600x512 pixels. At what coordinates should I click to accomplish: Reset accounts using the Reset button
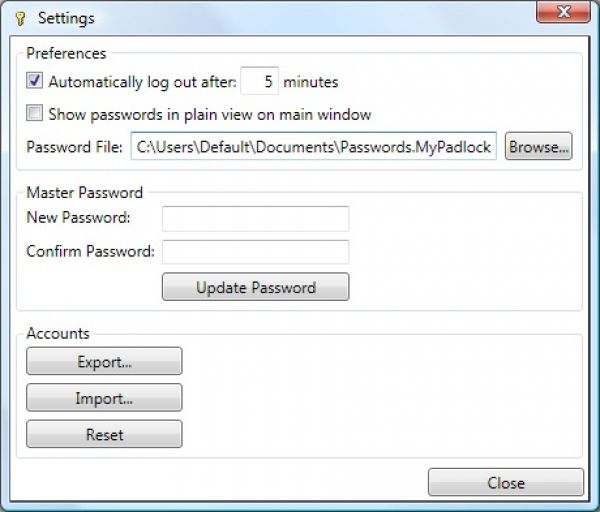coord(104,435)
